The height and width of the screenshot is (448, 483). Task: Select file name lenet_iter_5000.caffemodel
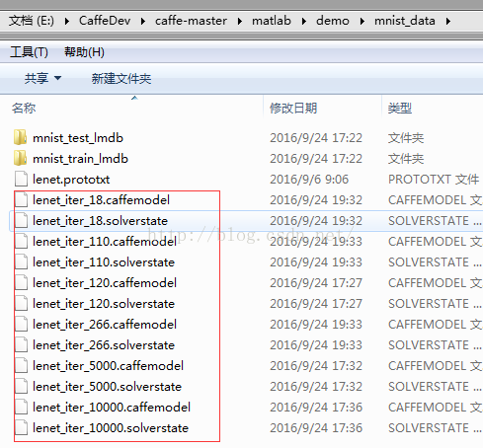point(108,366)
